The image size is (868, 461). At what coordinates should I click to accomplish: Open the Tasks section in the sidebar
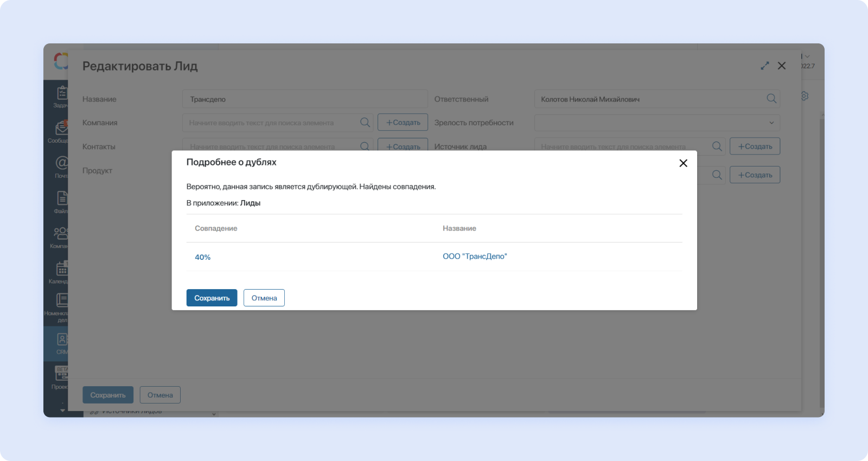(61, 96)
